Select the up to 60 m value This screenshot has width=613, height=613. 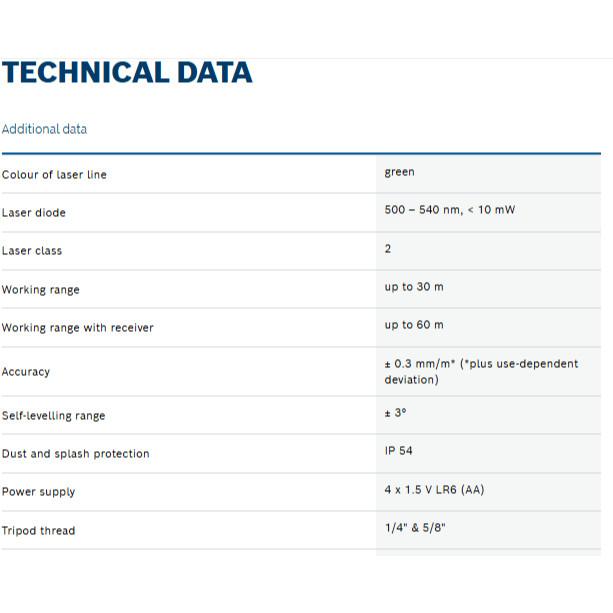coord(414,325)
